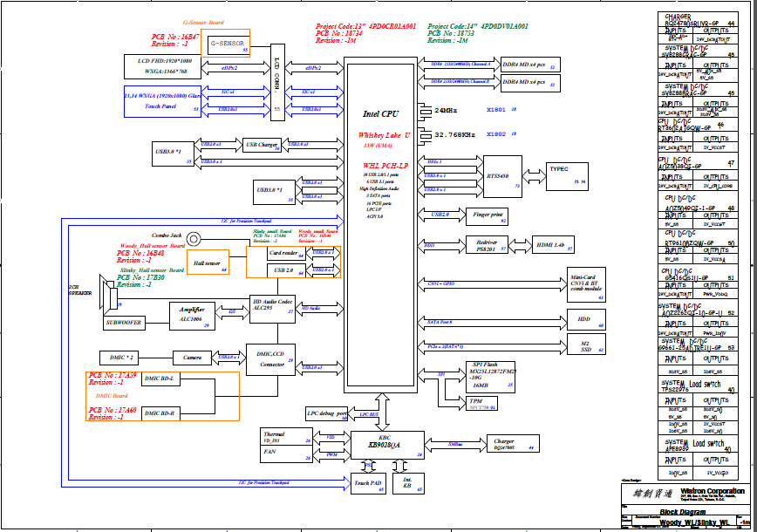Select the TPS22976 load switch entry
757x532 pixels.
(698, 385)
